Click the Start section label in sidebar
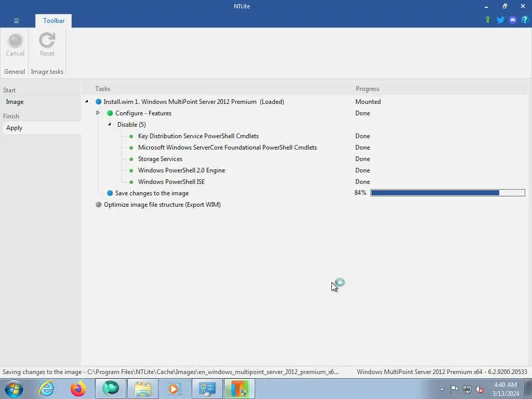Viewport: 532px width, 399px height. (9, 90)
